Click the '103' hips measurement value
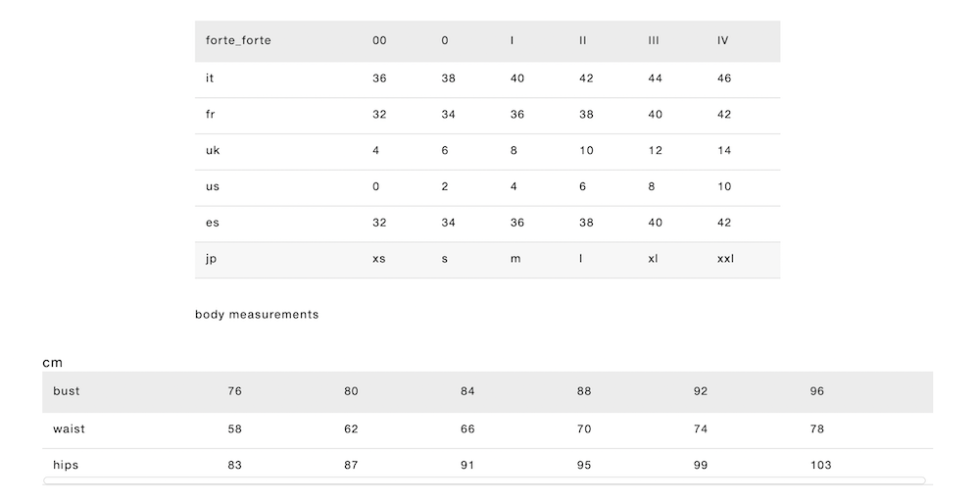Screen dimensions: 980x504 (820, 465)
